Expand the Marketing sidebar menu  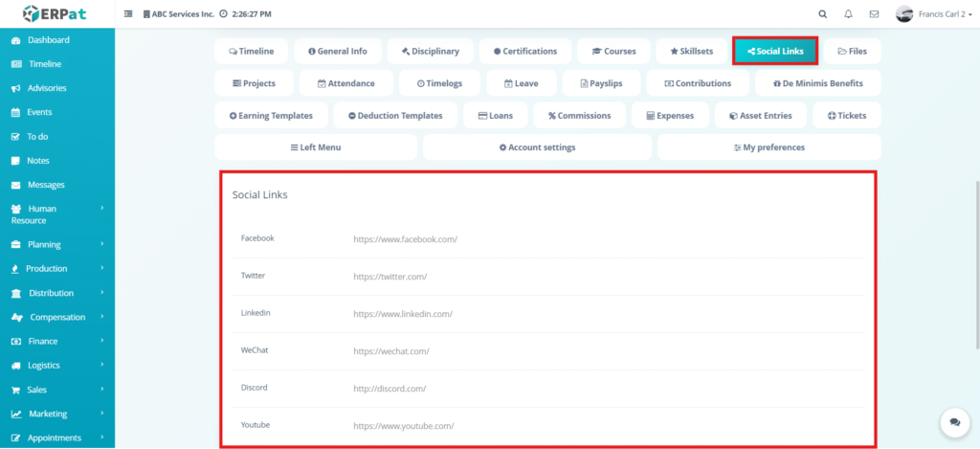[x=57, y=414]
